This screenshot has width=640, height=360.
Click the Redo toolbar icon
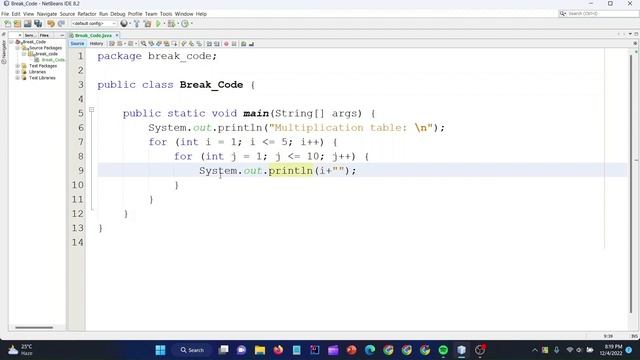click(x=61, y=24)
